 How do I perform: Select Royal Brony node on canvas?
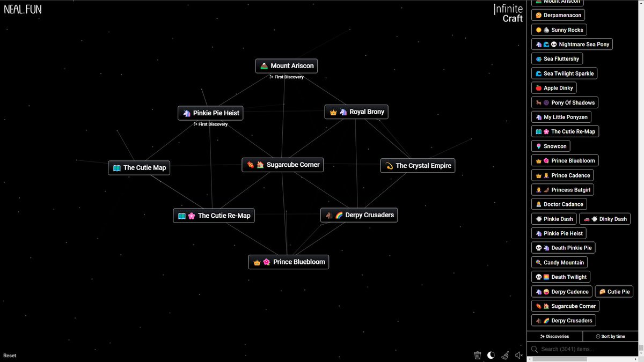[356, 112]
